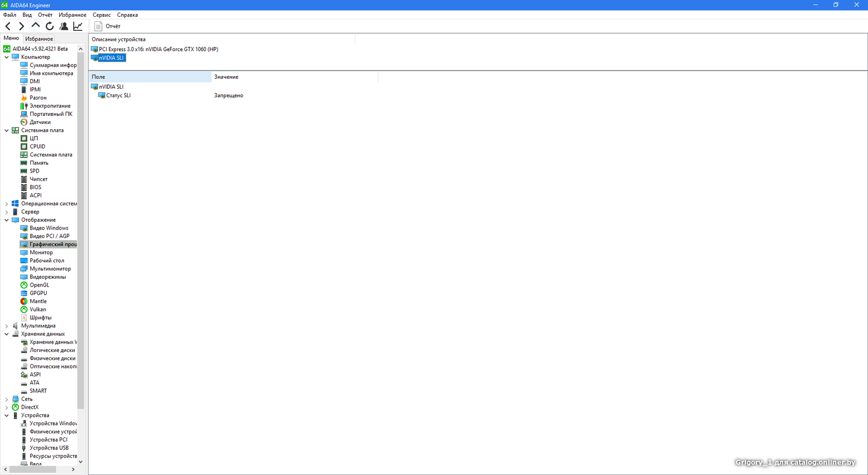
Task: Select the CPUID tree item
Action: pos(37,147)
